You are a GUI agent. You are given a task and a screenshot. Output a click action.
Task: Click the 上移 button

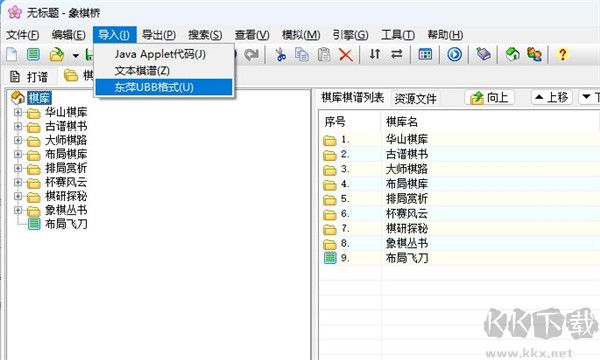coord(551,97)
